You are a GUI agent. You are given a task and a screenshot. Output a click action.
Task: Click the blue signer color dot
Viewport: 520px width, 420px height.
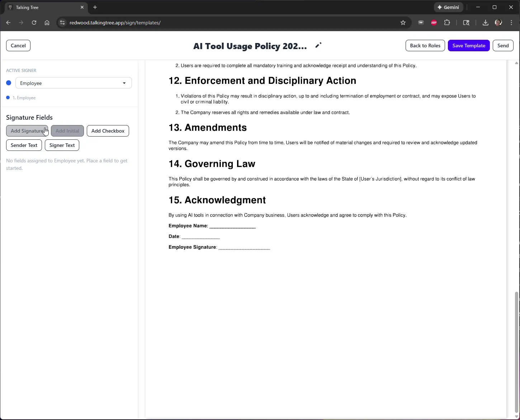coord(9,83)
